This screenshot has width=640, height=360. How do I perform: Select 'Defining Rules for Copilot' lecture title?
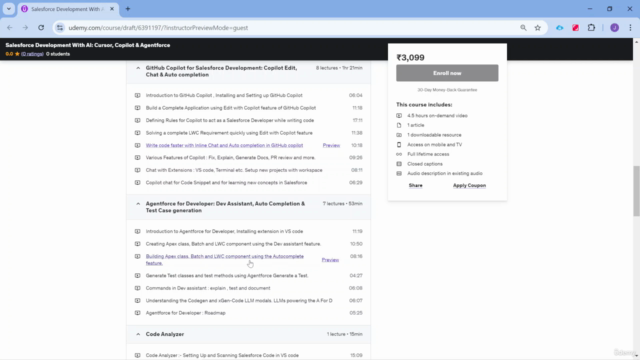click(230, 120)
